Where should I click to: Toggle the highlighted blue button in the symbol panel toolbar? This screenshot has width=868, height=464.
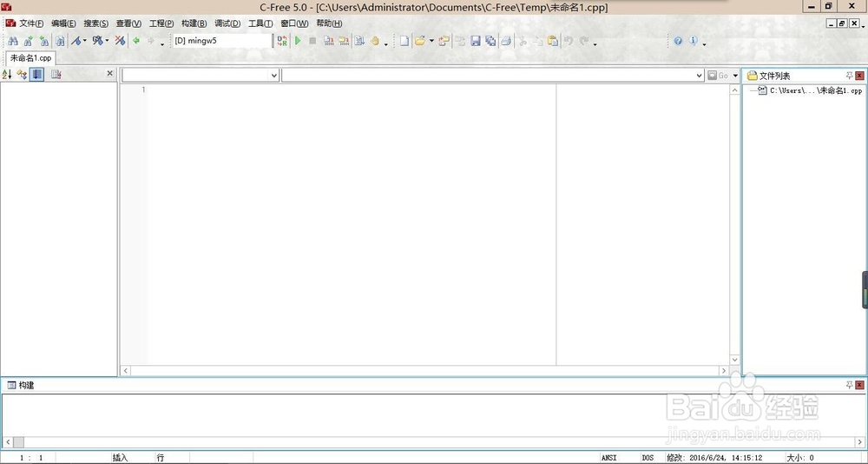[36, 74]
